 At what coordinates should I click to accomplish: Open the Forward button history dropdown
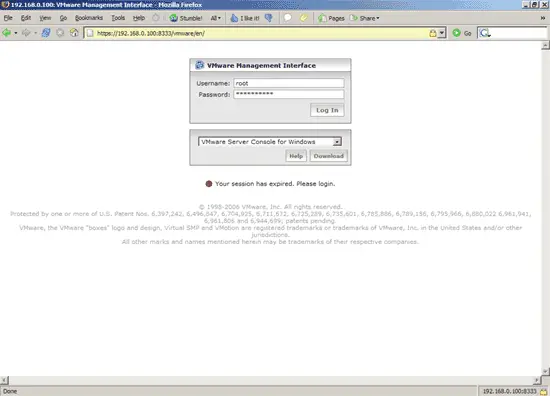click(35, 33)
